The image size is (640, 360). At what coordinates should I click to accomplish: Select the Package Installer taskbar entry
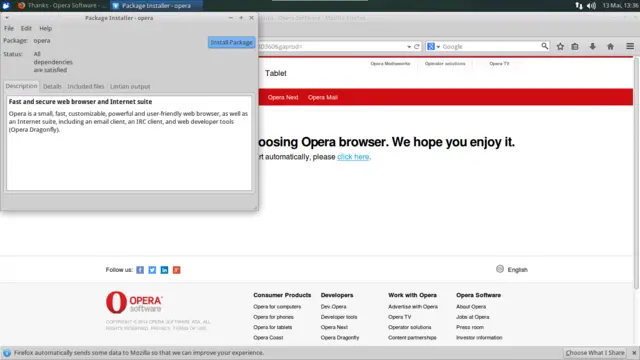[156, 6]
